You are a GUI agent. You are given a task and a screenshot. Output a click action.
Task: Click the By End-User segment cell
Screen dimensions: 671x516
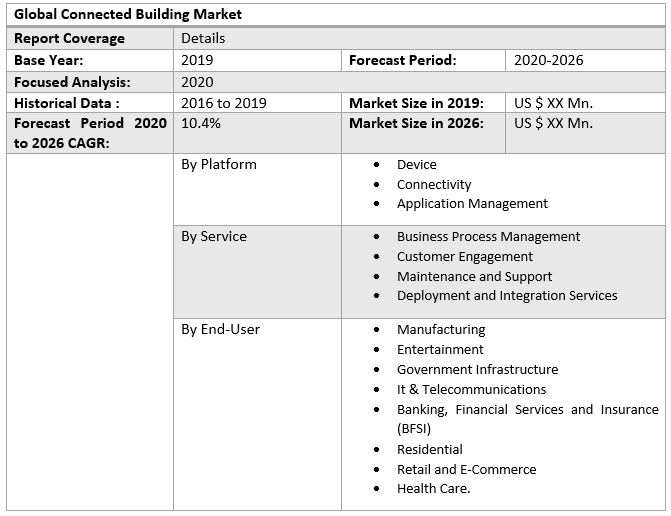click(x=220, y=329)
